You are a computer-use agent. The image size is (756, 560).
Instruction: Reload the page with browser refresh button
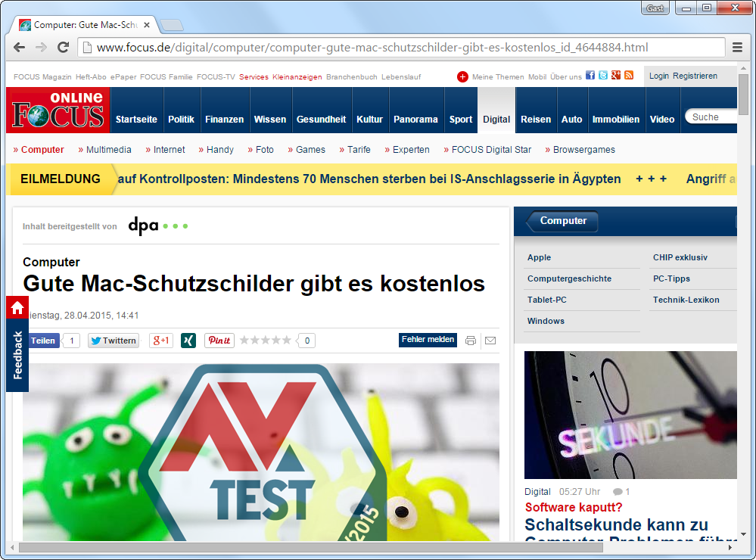click(x=64, y=48)
